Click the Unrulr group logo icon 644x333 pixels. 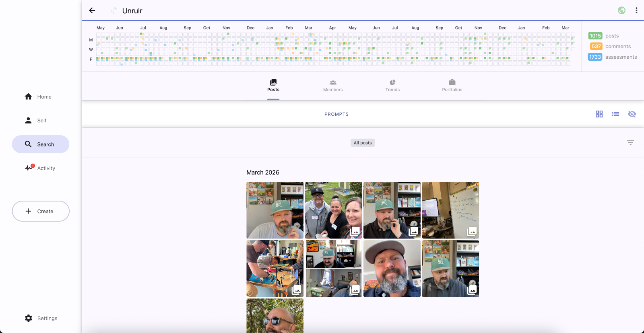point(114,10)
